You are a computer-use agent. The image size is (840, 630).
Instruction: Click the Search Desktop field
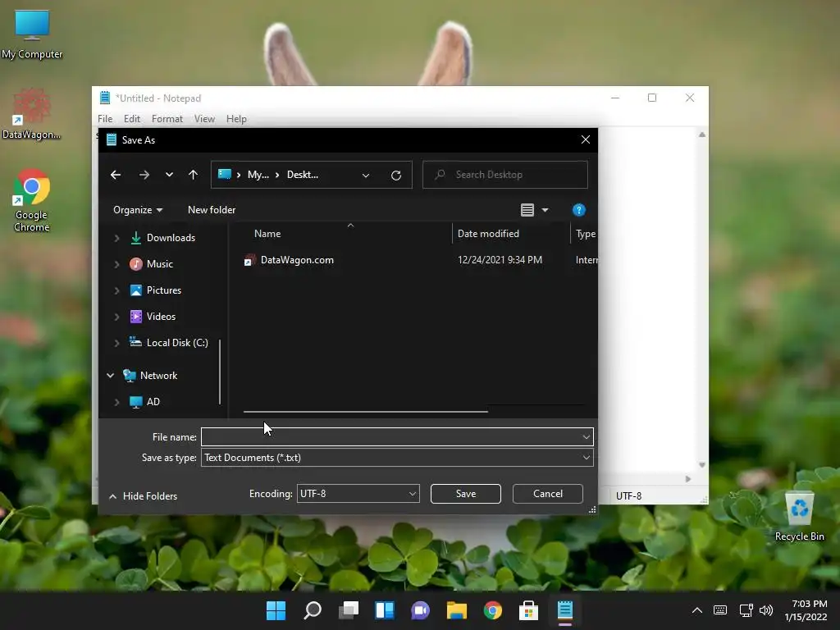pos(505,175)
